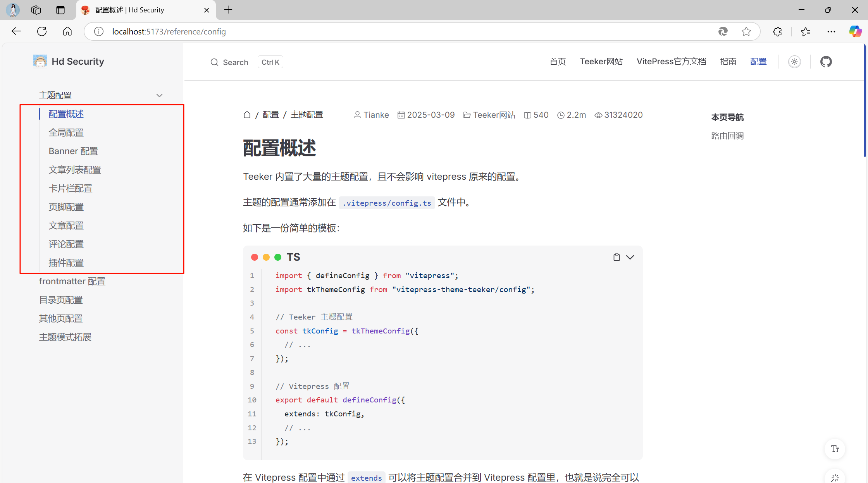This screenshot has height=483, width=868.
Task: Reload the current page
Action: 42,31
